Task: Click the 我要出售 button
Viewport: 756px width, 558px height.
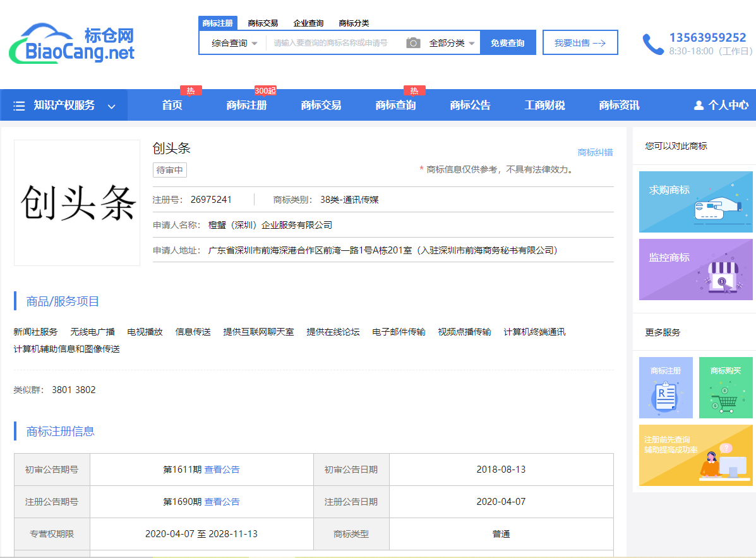Action: click(580, 42)
